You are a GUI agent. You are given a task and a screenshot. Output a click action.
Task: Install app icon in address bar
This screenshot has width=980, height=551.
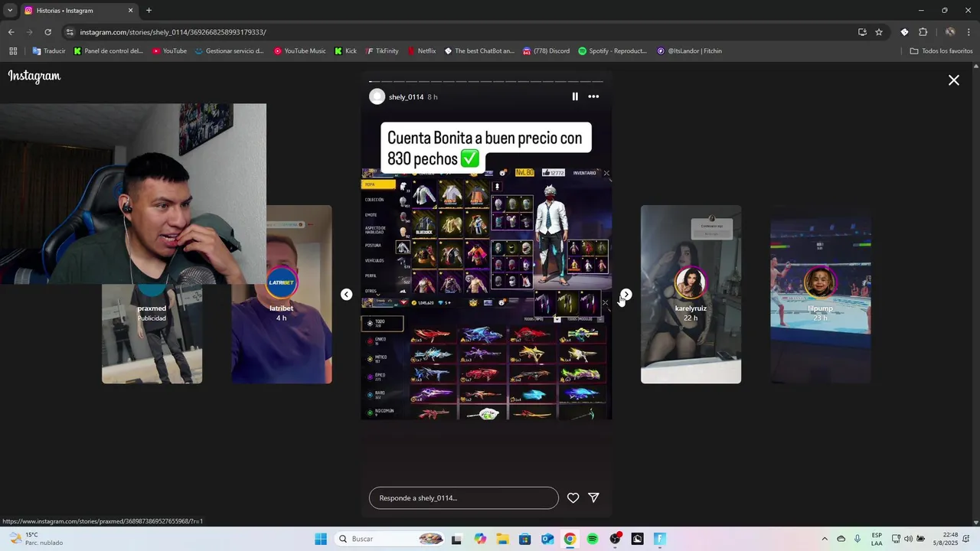pos(862,32)
